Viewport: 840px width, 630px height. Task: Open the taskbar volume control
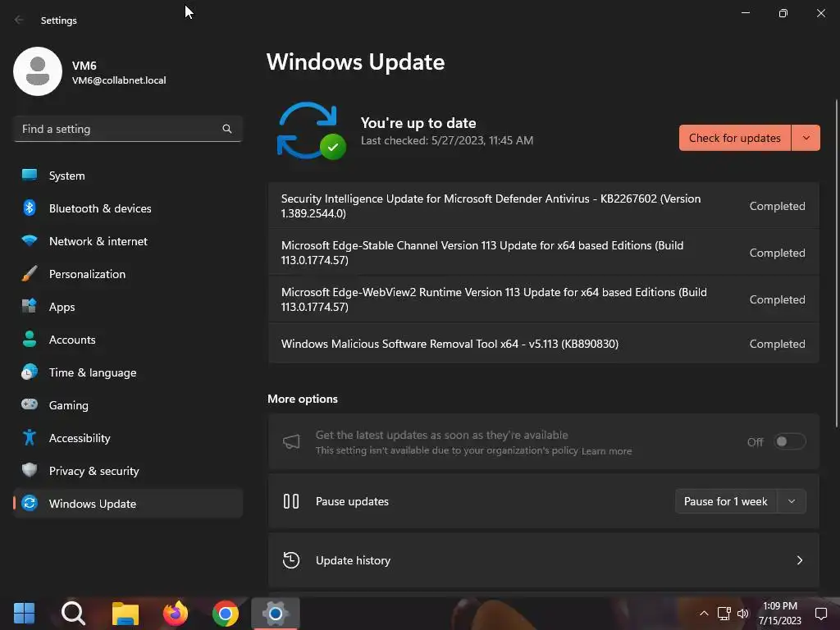click(742, 614)
